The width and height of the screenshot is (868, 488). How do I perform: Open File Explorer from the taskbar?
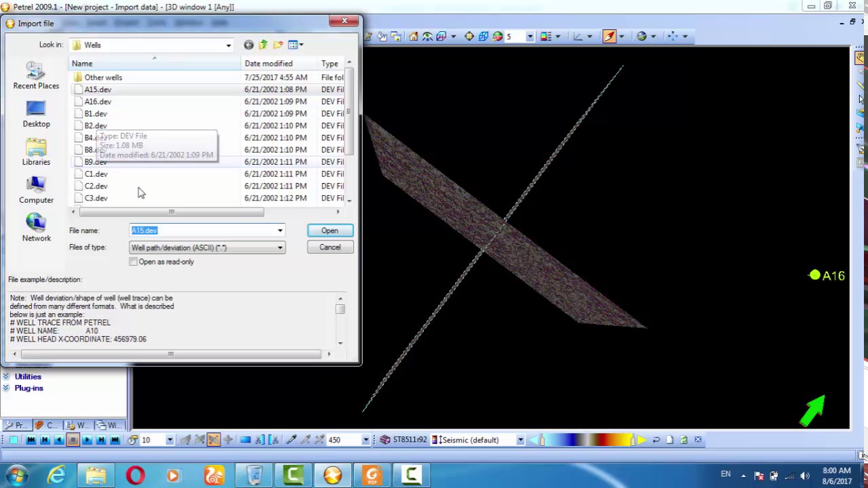point(96,475)
